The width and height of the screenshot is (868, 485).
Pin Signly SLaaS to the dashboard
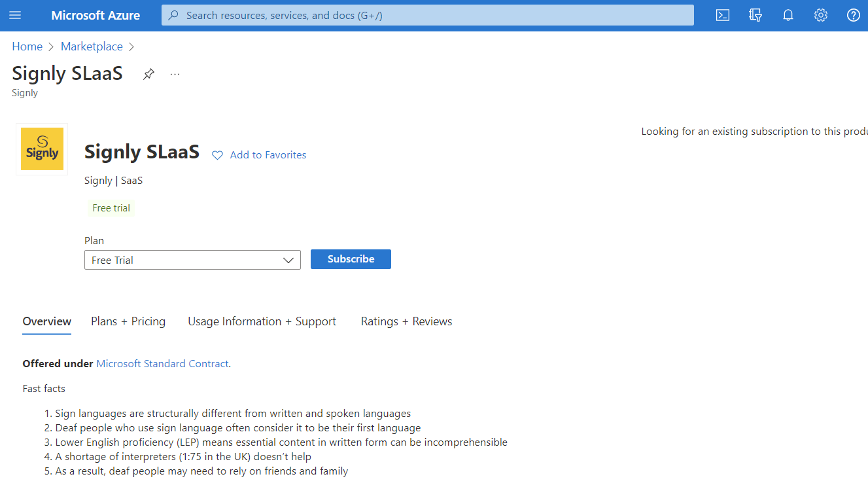pyautogui.click(x=149, y=74)
